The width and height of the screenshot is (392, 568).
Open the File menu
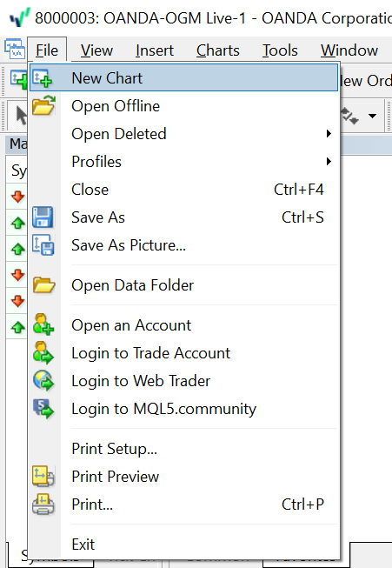pyautogui.click(x=47, y=50)
